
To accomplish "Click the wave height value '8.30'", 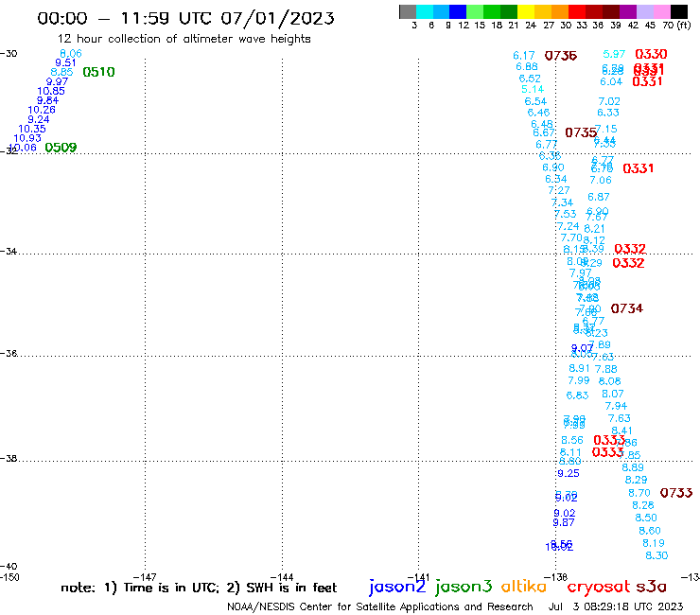I will click(656, 556).
